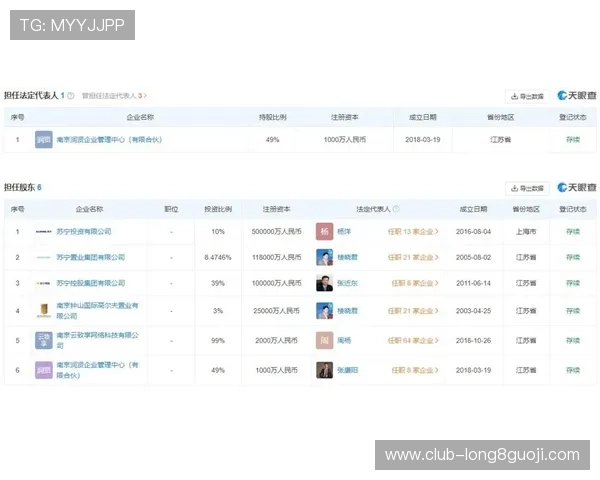Click 8.4746% investment ratio cell
The height and width of the screenshot is (480, 600).
[x=218, y=257]
